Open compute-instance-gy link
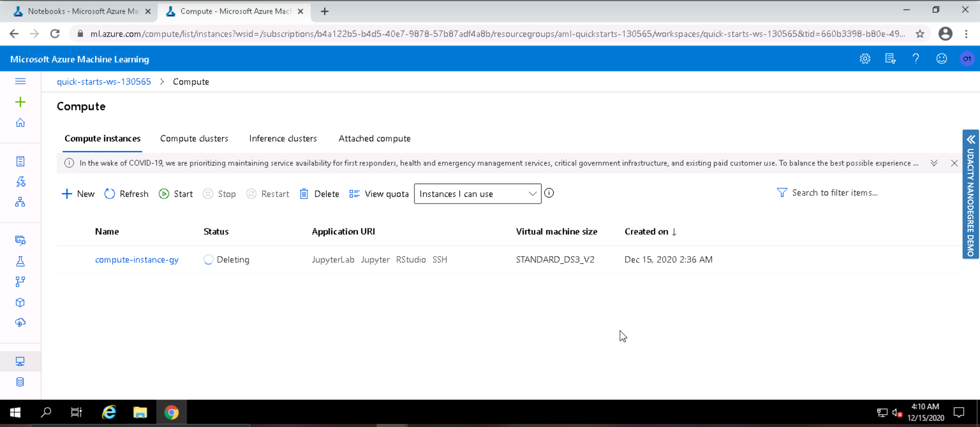Screen dimensions: 980x427 (x=137, y=260)
